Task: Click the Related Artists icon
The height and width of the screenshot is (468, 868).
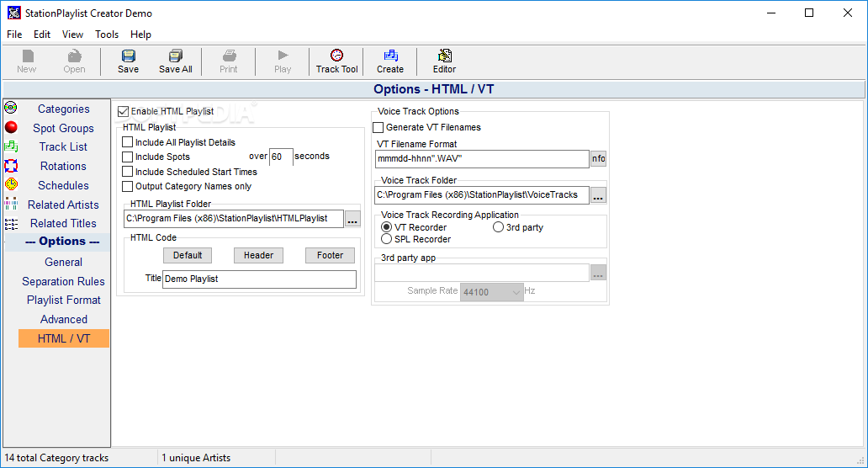Action: click(x=11, y=204)
